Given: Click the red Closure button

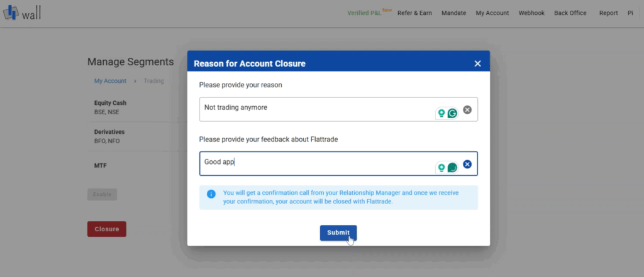Looking at the screenshot, I should [x=107, y=229].
